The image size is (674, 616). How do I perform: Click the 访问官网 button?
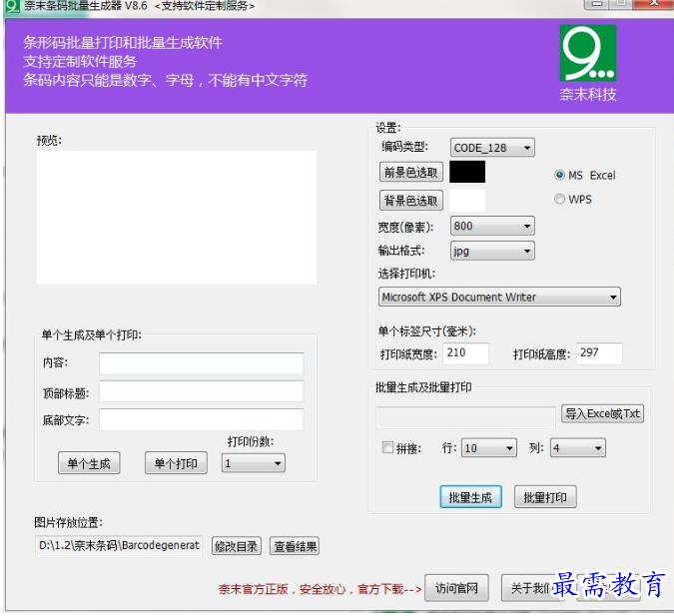click(x=456, y=588)
